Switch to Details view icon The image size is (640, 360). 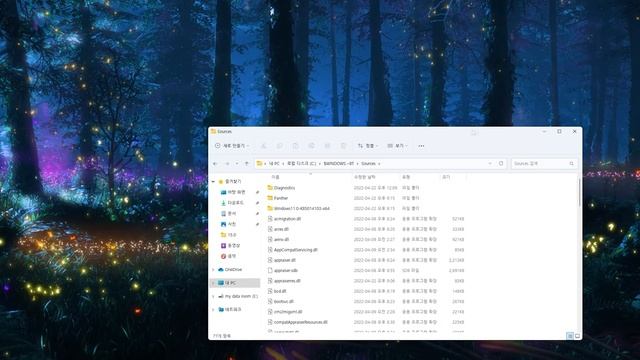click(x=570, y=336)
